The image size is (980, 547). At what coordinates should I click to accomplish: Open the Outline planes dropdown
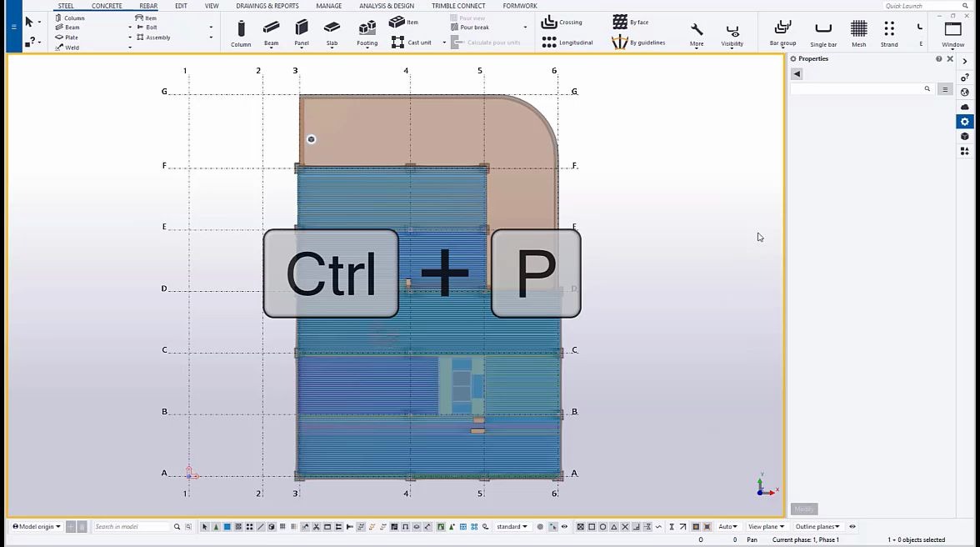817,526
